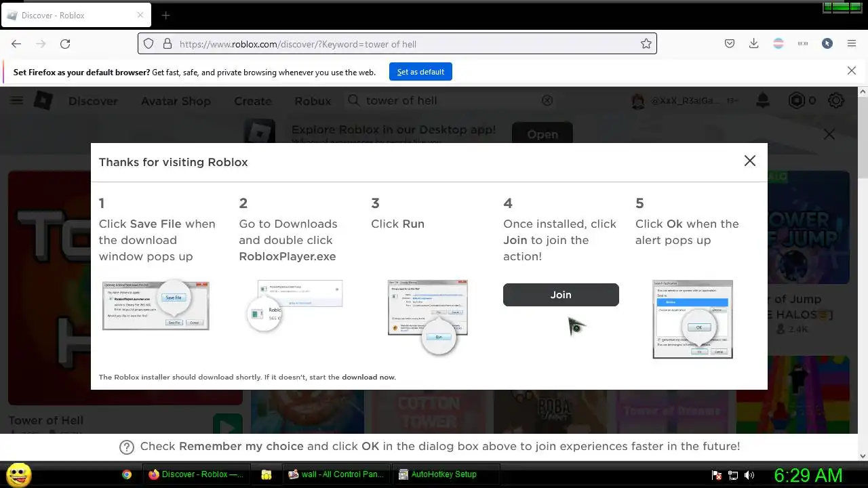Close the Explore Roblox desktop app banner
The width and height of the screenshot is (868, 488).
[829, 134]
